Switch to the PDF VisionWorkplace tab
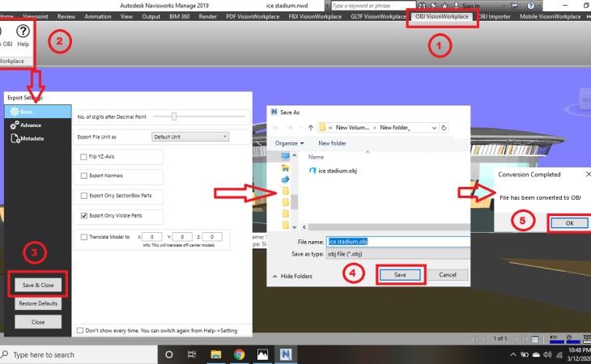591x364 pixels. coord(253,16)
